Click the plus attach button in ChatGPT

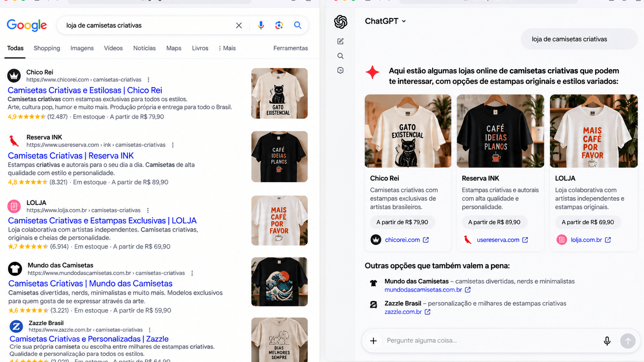coord(374,341)
